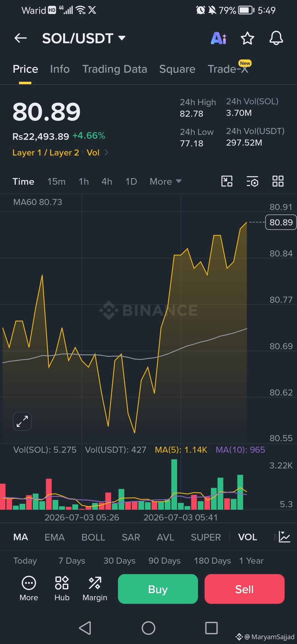Tap the Vol(SOL): 5.275 readout
Viewport: 297px width, 644px height.
(x=45, y=450)
